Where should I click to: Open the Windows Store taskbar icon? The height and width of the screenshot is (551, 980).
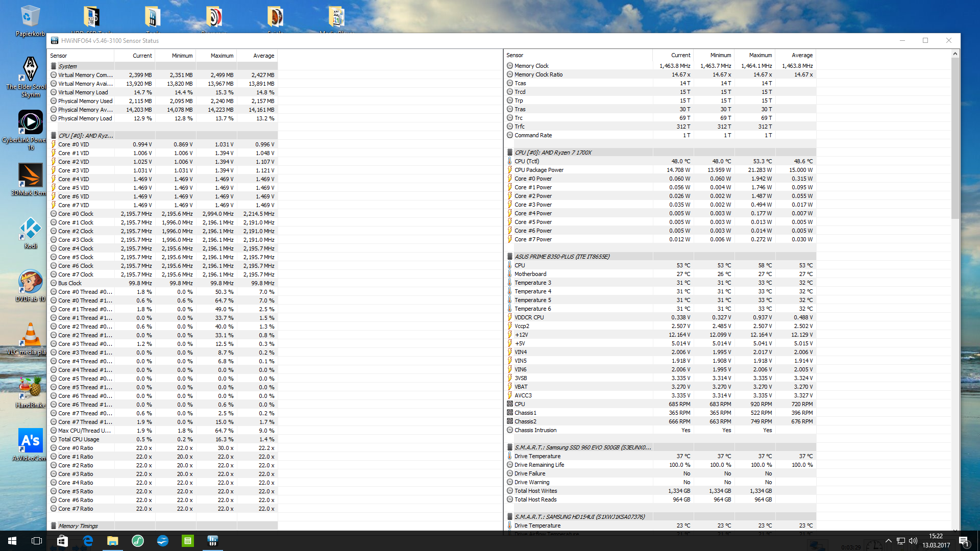(x=62, y=541)
